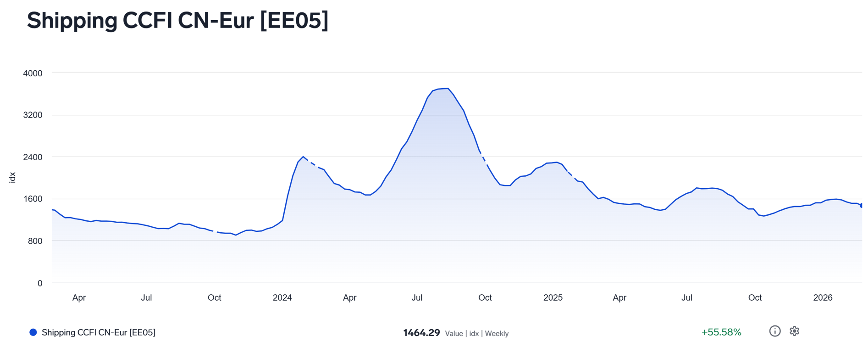Click the highest peak of the chart line

447,89
